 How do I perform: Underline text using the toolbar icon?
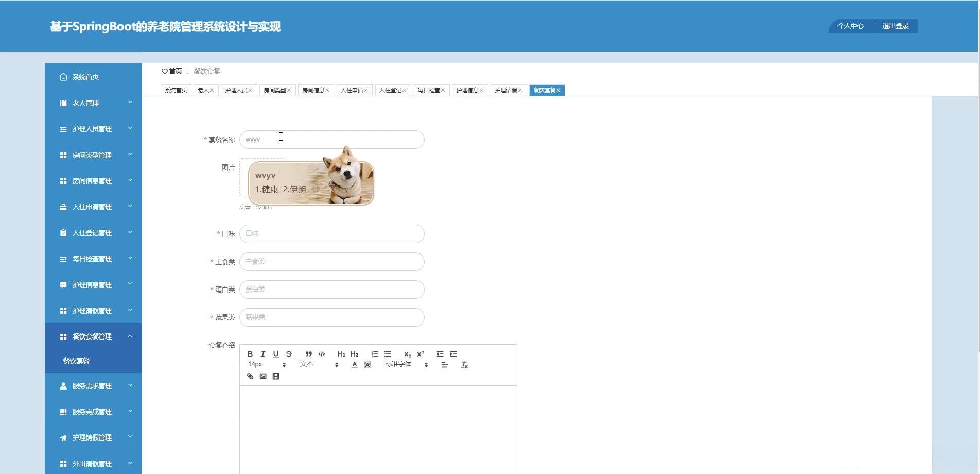[275, 354]
